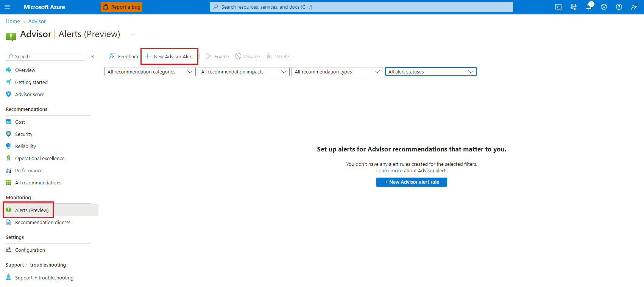Click the Advisor score shield icon
Image resolution: width=644 pixels, height=287 pixels.
click(x=9, y=94)
